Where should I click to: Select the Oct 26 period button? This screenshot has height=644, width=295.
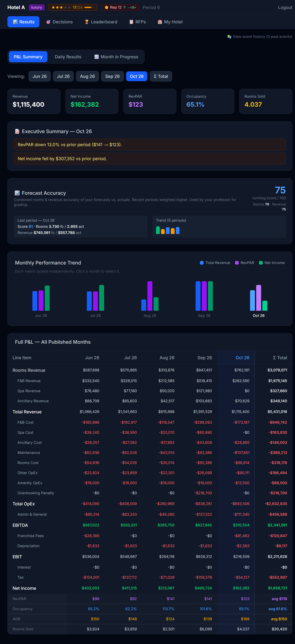[x=137, y=76]
